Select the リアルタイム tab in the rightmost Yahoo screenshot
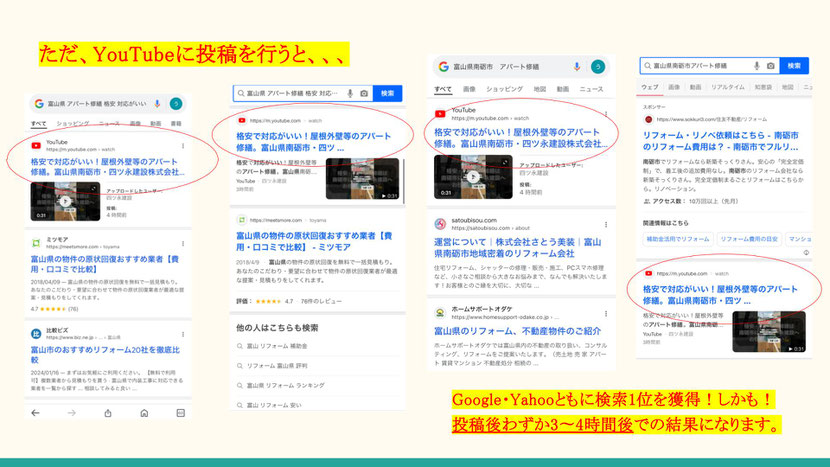The width and height of the screenshot is (830, 467). tap(727, 87)
